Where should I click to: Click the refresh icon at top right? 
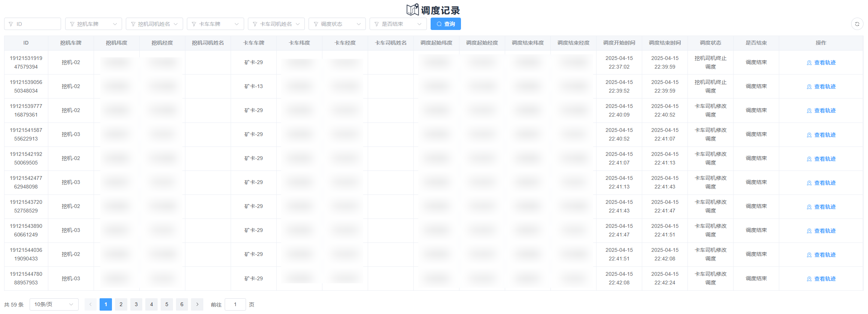tap(857, 24)
